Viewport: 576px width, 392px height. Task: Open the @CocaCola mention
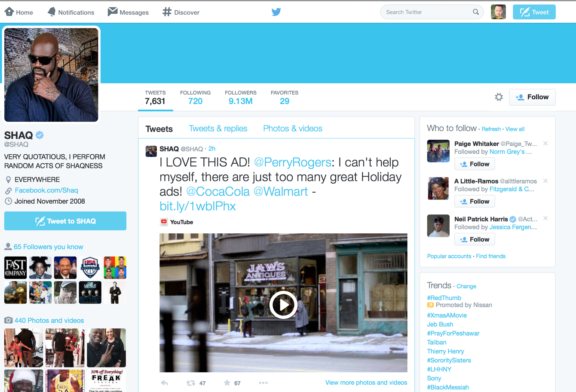[218, 192]
